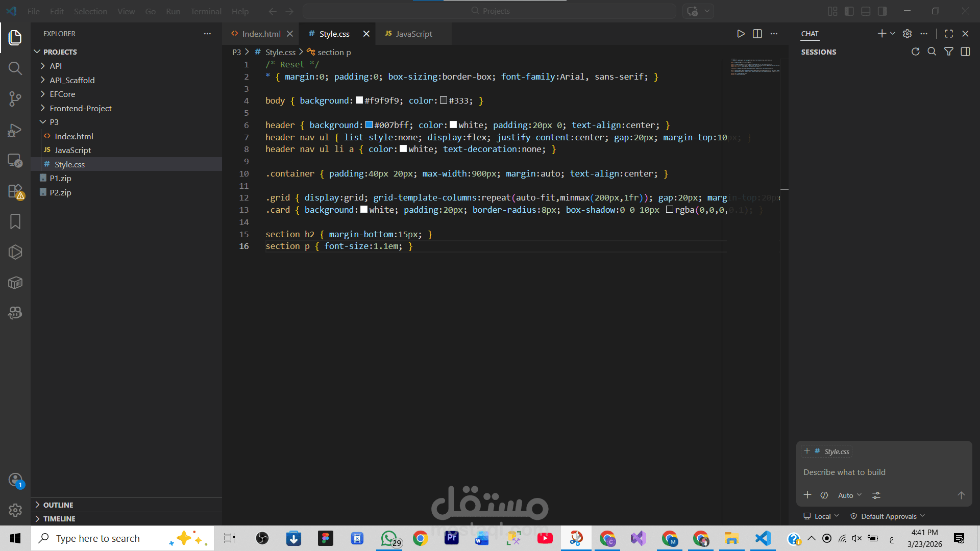Image resolution: width=980 pixels, height=551 pixels.
Task: Split the editor to the right
Action: pyautogui.click(x=757, y=34)
